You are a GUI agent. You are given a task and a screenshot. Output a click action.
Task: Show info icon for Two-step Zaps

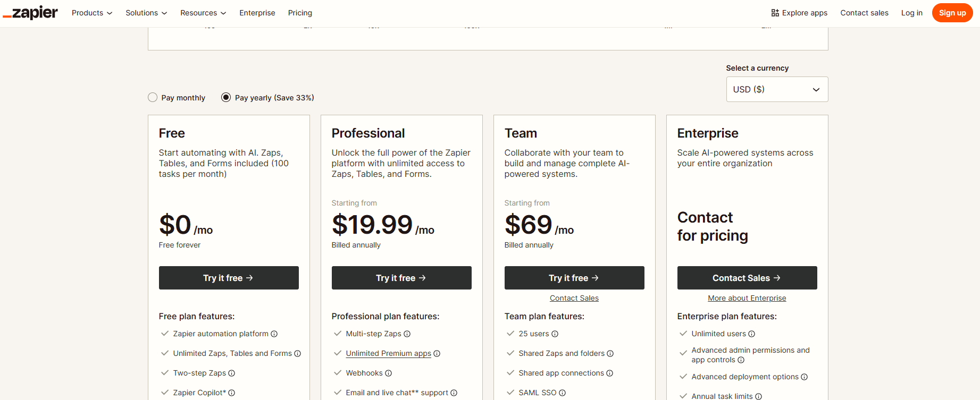(x=232, y=373)
